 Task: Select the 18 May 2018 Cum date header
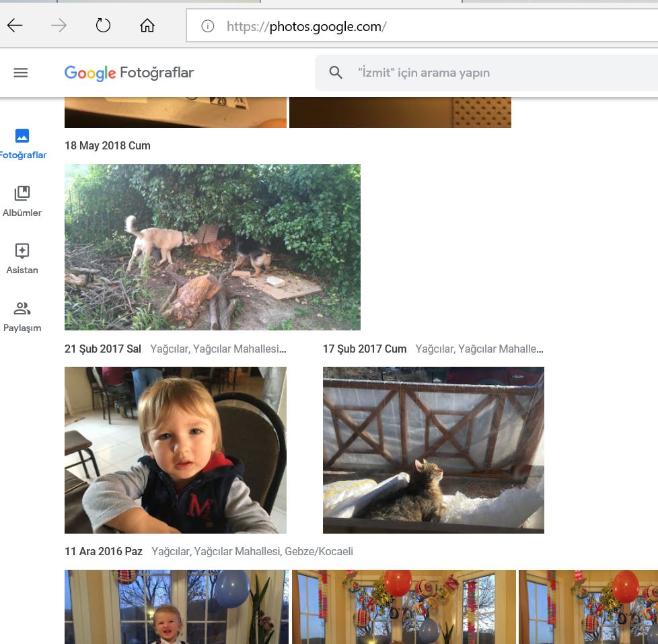(x=108, y=145)
